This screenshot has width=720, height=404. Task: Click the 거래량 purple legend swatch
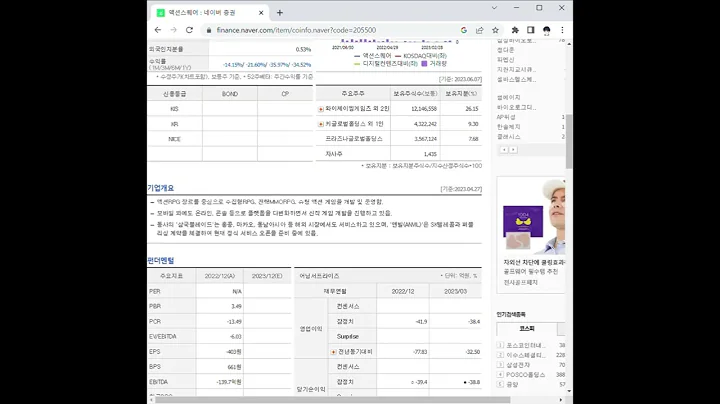tap(424, 64)
